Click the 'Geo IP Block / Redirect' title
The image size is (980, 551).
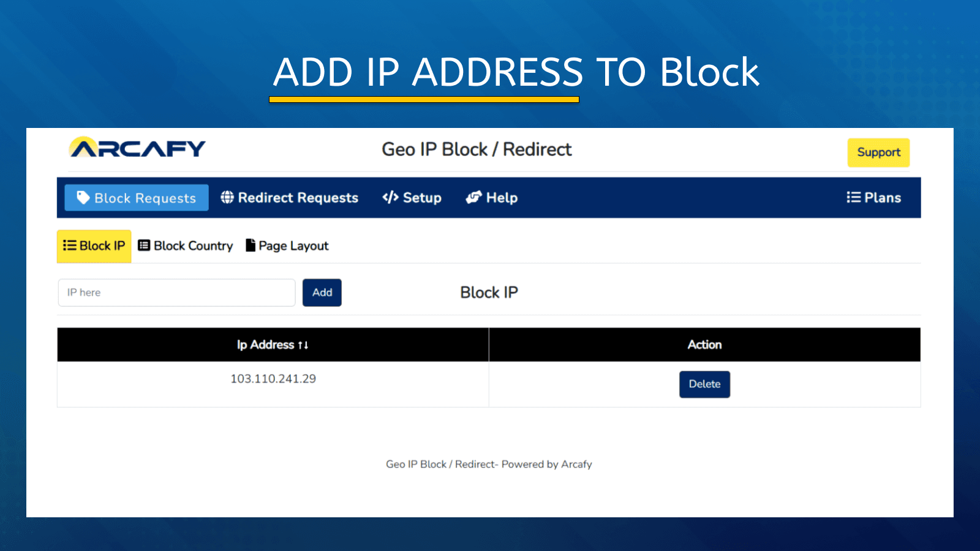[477, 149]
